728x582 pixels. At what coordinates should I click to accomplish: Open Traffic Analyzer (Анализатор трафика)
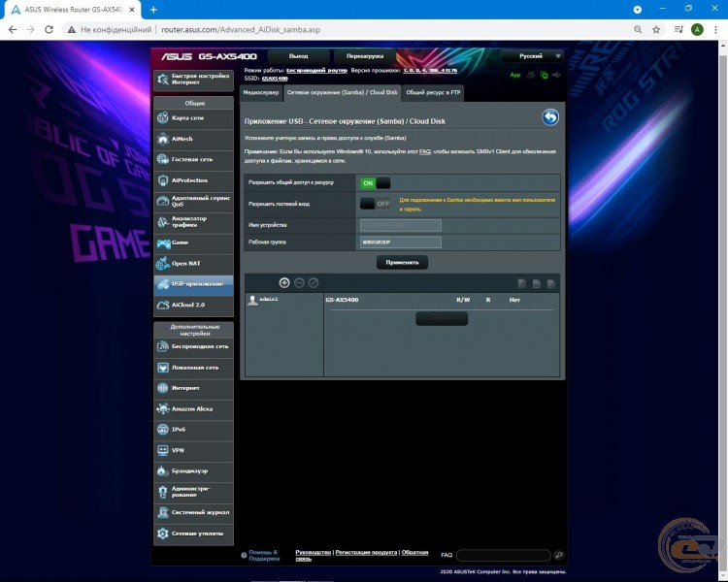click(x=193, y=222)
